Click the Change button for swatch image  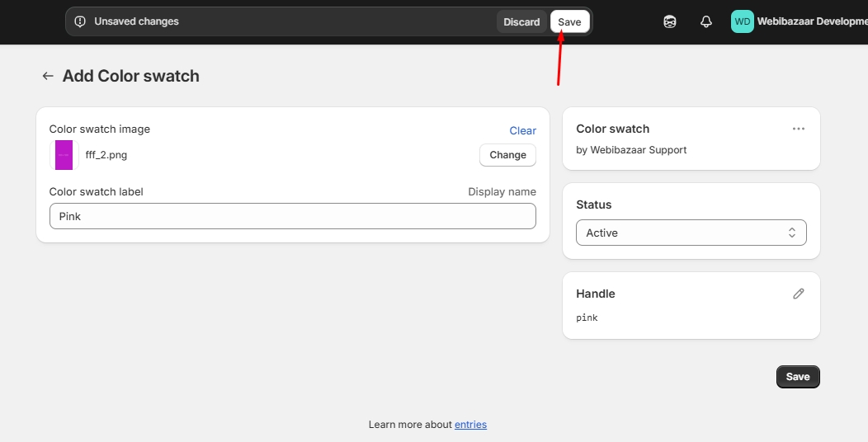[x=507, y=155]
